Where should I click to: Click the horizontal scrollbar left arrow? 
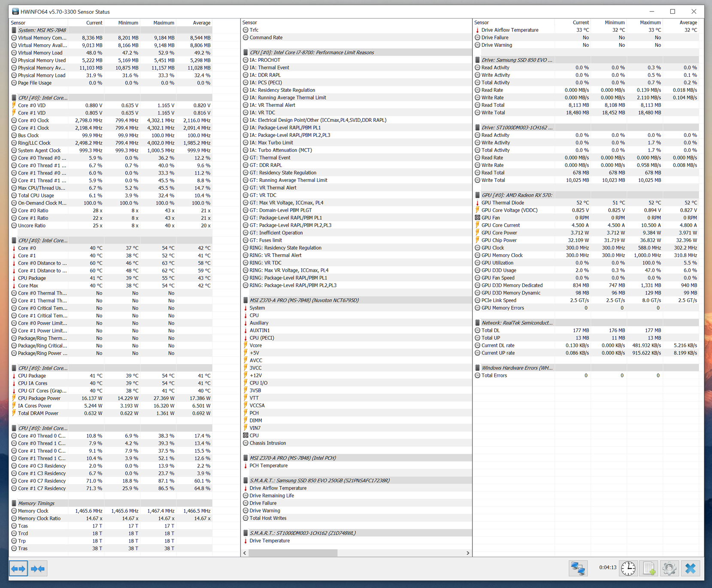pyautogui.click(x=245, y=553)
